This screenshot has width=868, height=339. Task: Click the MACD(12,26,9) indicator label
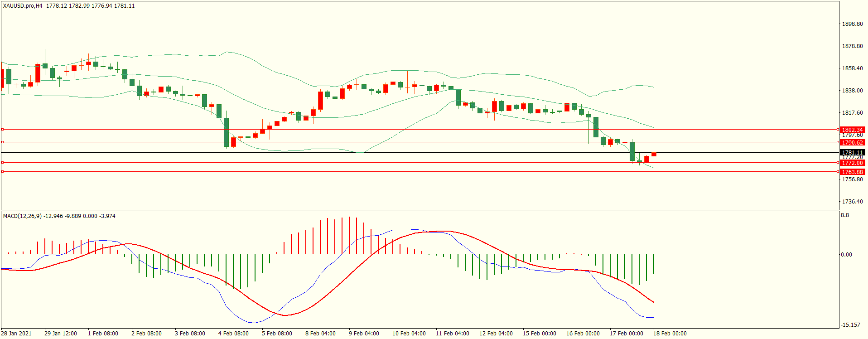pos(22,216)
